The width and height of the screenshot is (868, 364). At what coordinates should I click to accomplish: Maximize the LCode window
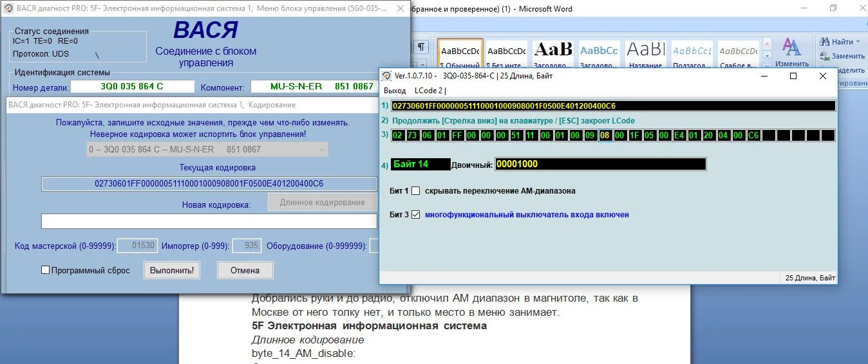pos(793,76)
